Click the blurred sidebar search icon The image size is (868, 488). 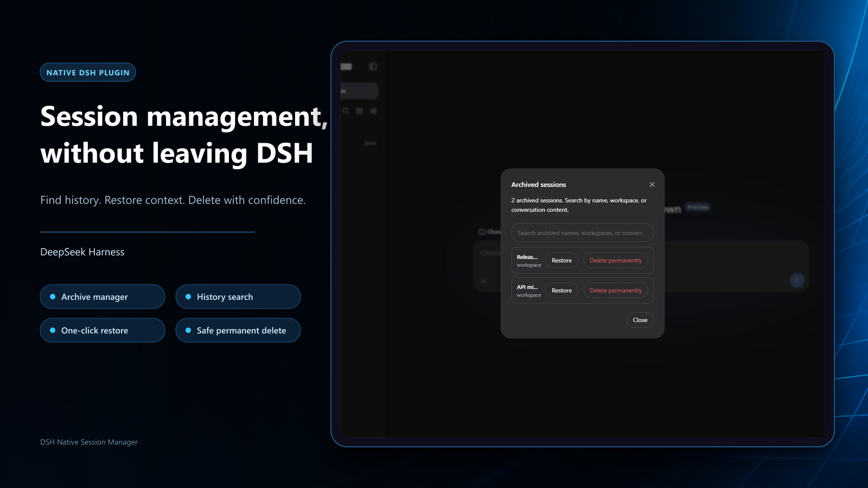coord(346,111)
